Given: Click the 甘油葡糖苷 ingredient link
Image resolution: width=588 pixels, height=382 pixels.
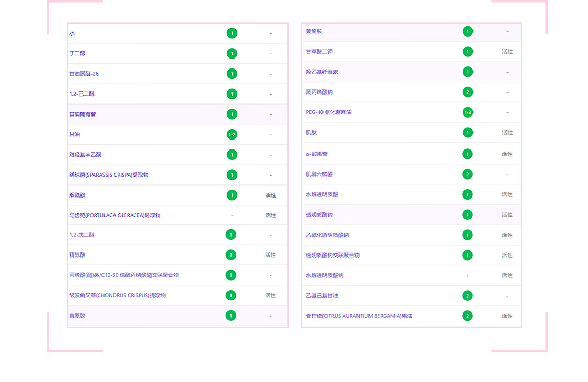Looking at the screenshot, I should 83,114.
